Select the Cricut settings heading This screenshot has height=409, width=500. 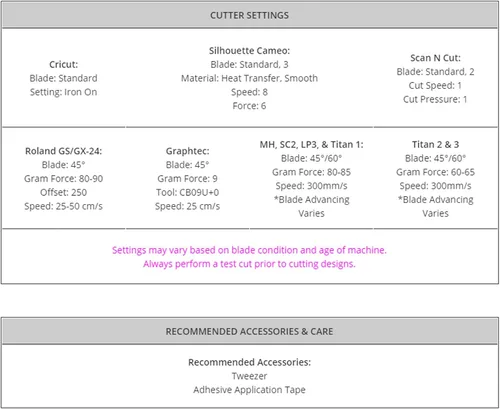click(63, 64)
